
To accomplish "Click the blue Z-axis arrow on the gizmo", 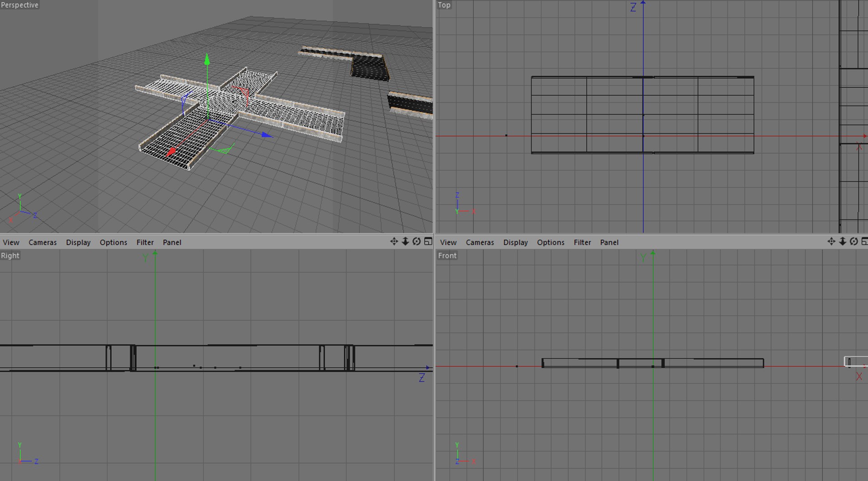I will click(x=267, y=135).
